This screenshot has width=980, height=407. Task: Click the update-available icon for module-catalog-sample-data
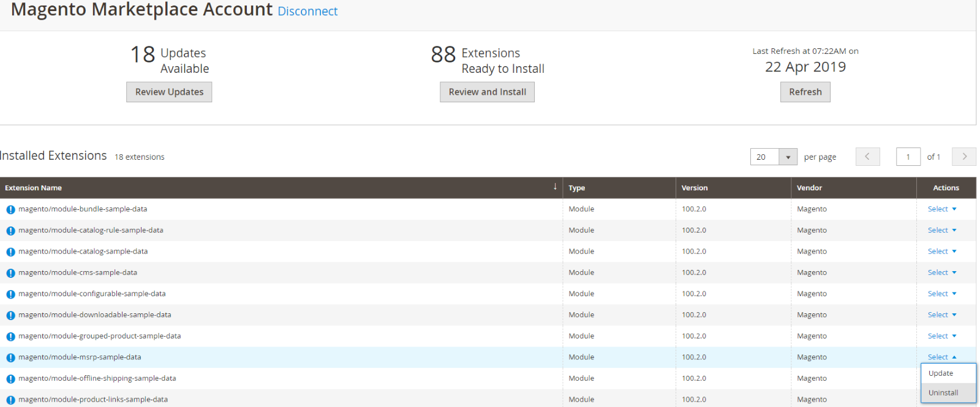pos(10,252)
